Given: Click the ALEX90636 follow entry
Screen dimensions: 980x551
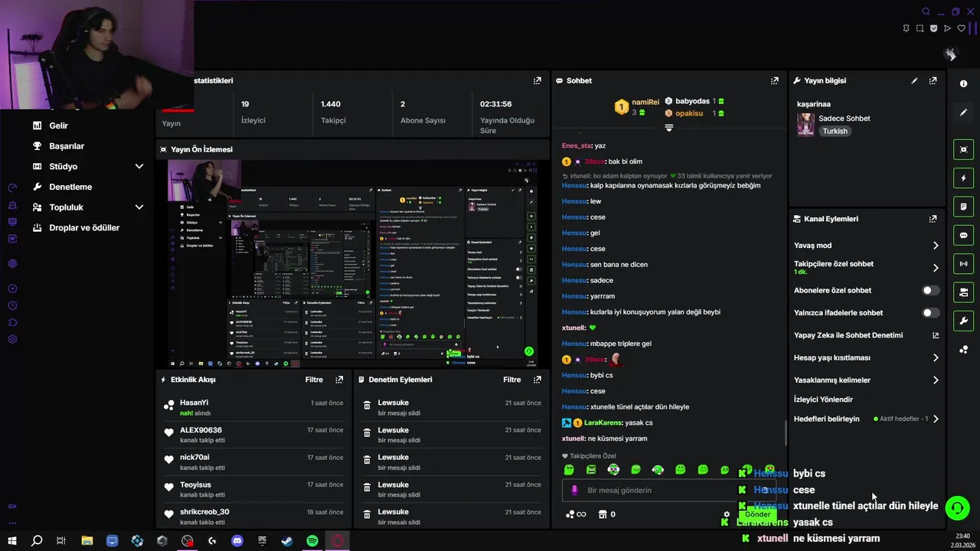Looking at the screenshot, I should [x=253, y=435].
